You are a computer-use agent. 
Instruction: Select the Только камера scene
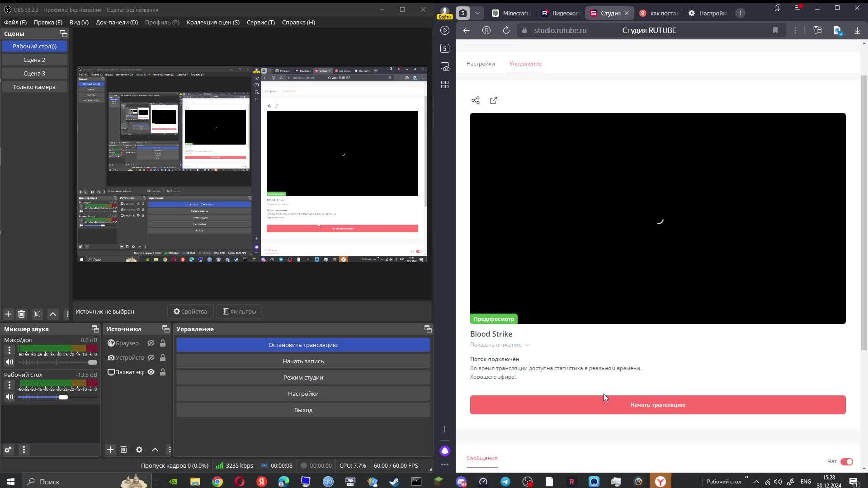pyautogui.click(x=34, y=87)
